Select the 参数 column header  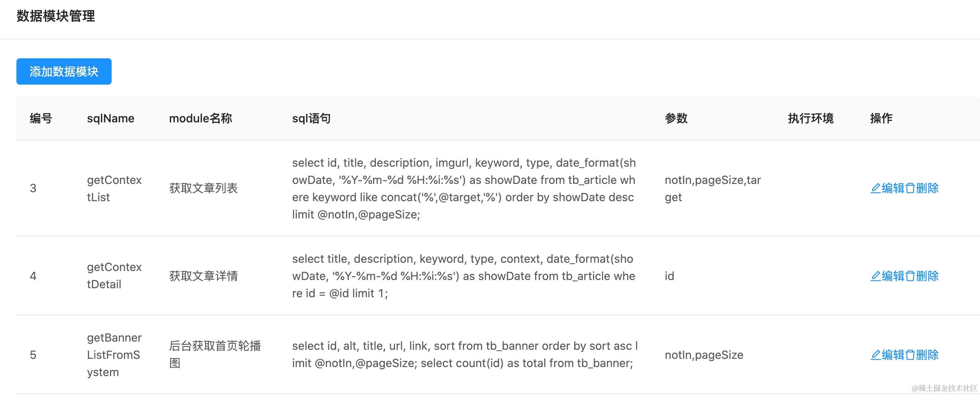click(676, 119)
